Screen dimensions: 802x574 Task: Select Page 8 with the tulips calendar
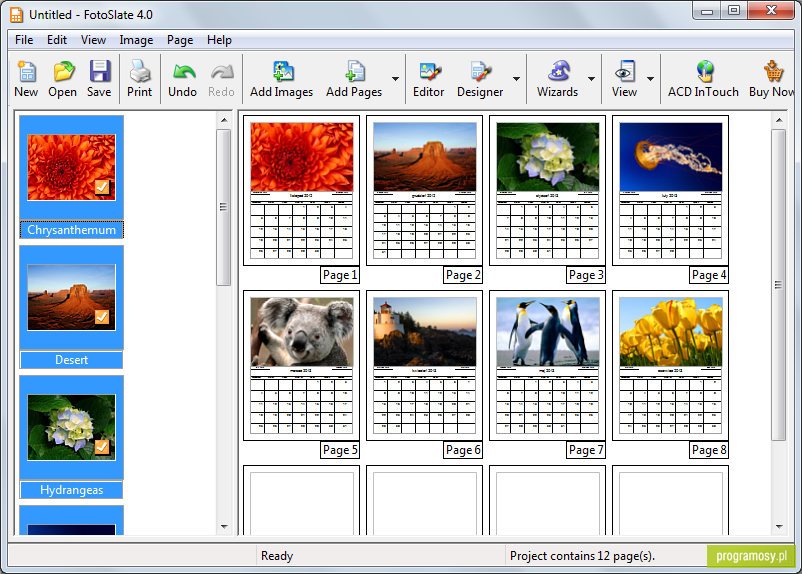click(x=671, y=365)
